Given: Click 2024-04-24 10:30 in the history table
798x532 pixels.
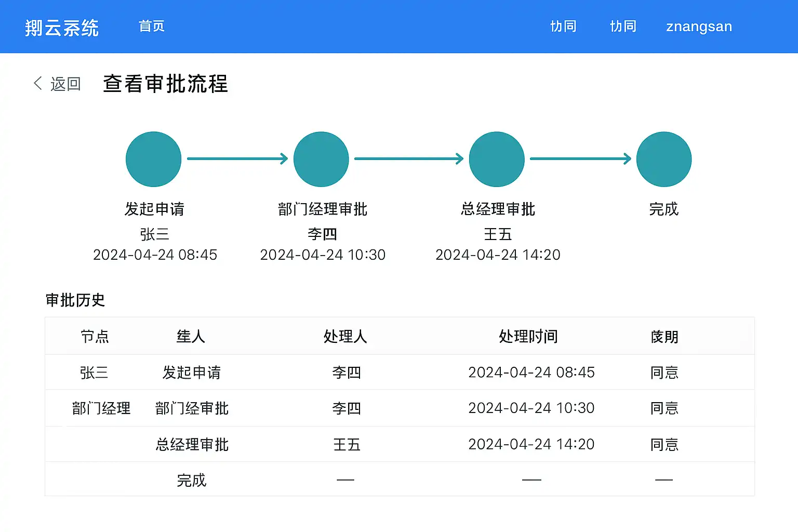Looking at the screenshot, I should tap(531, 408).
